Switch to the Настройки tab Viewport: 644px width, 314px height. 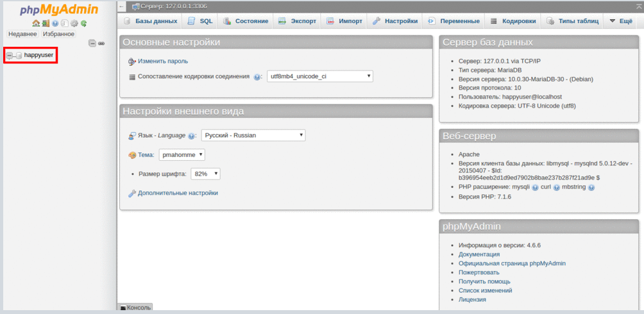(395, 21)
